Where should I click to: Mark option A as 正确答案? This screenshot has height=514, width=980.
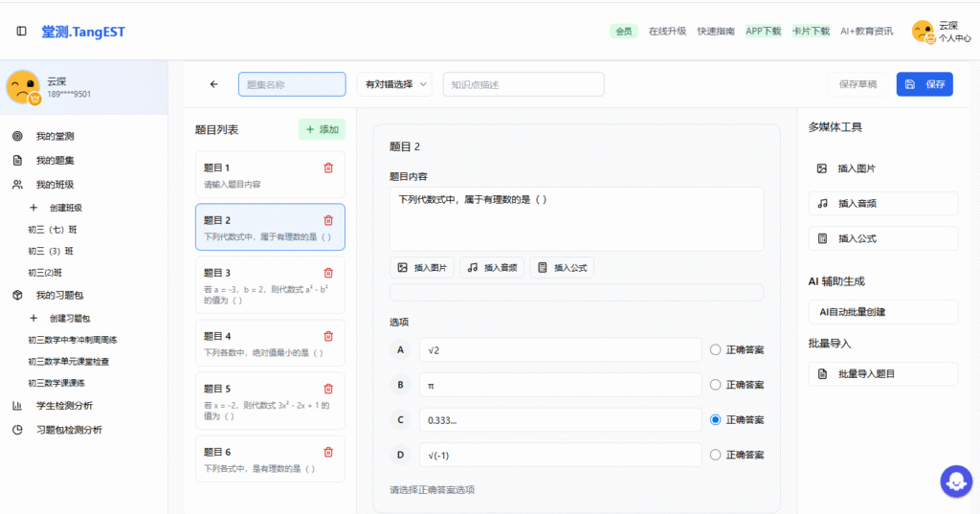pyautogui.click(x=715, y=350)
